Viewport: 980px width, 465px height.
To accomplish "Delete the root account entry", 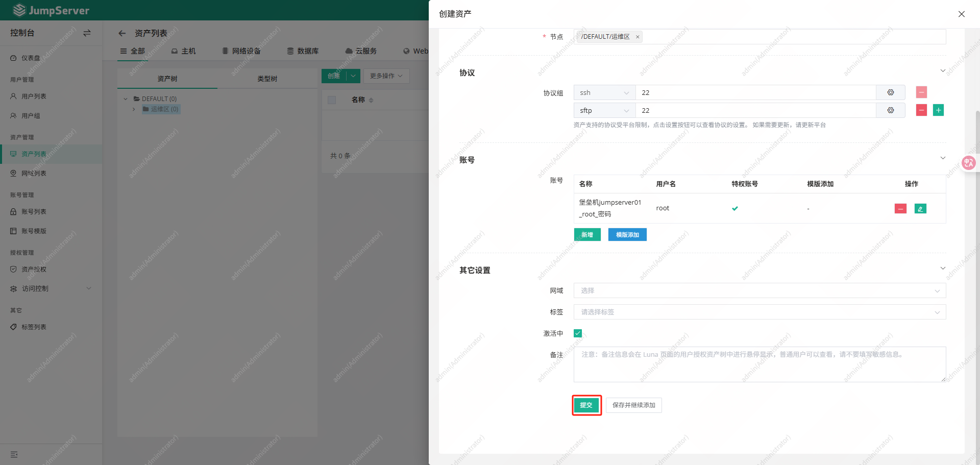I will tap(900, 208).
